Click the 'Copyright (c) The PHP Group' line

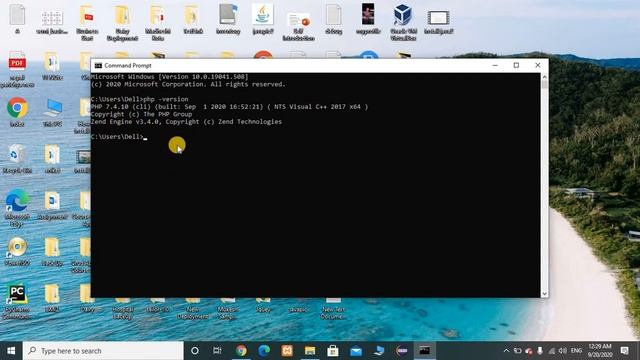coord(141,114)
